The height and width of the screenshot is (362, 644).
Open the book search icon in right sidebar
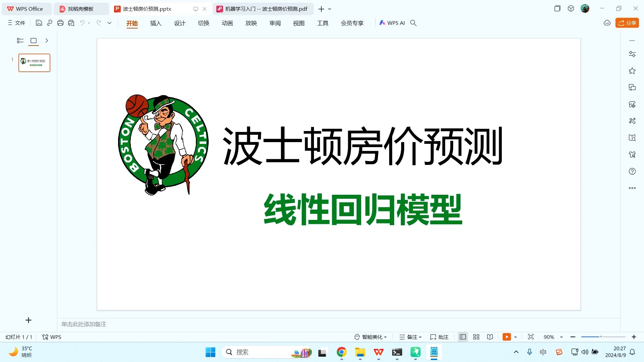[632, 138]
